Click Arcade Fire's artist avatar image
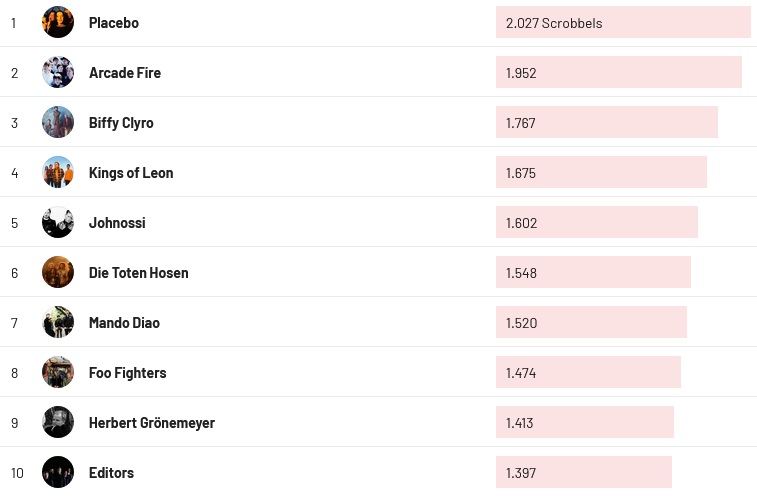This screenshot has width=757, height=496. (x=58, y=72)
